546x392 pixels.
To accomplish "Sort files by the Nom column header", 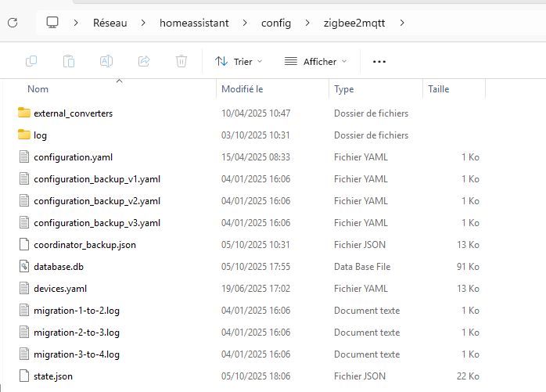I will [x=38, y=89].
